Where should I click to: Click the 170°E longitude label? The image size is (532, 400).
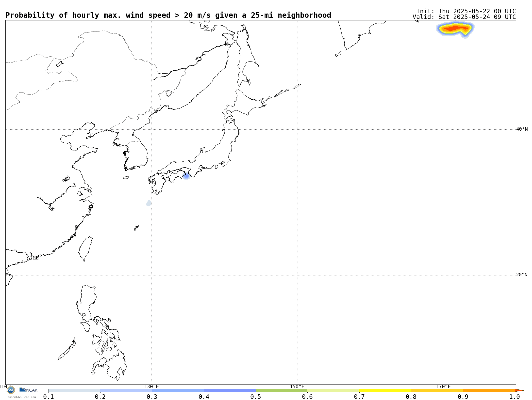click(443, 386)
